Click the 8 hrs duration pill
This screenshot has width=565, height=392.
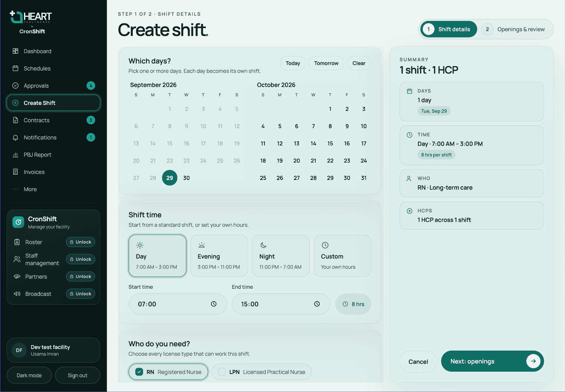pyautogui.click(x=353, y=304)
